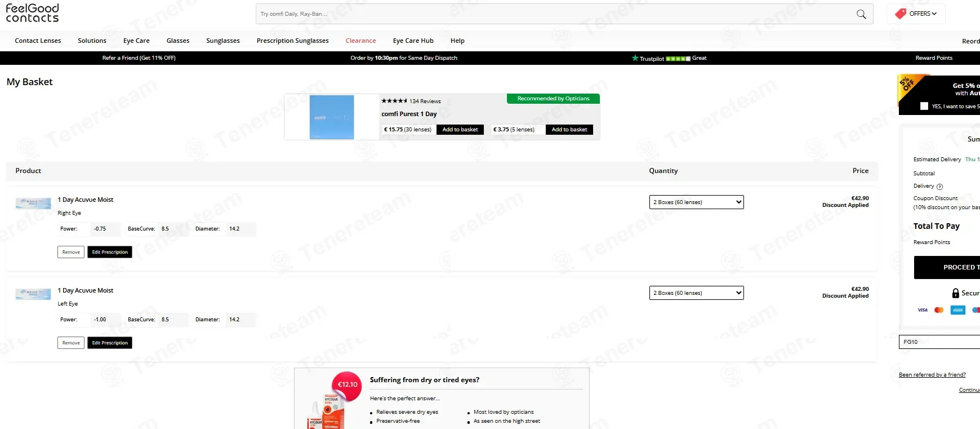Open the Sunglasses menu
980x429 pixels.
click(x=223, y=41)
